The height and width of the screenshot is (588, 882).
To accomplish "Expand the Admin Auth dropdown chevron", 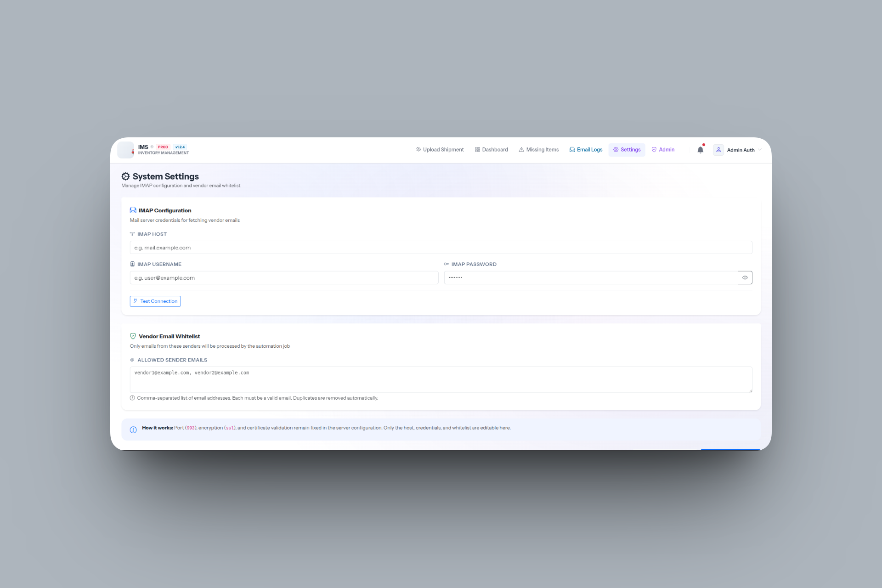I will (760, 150).
